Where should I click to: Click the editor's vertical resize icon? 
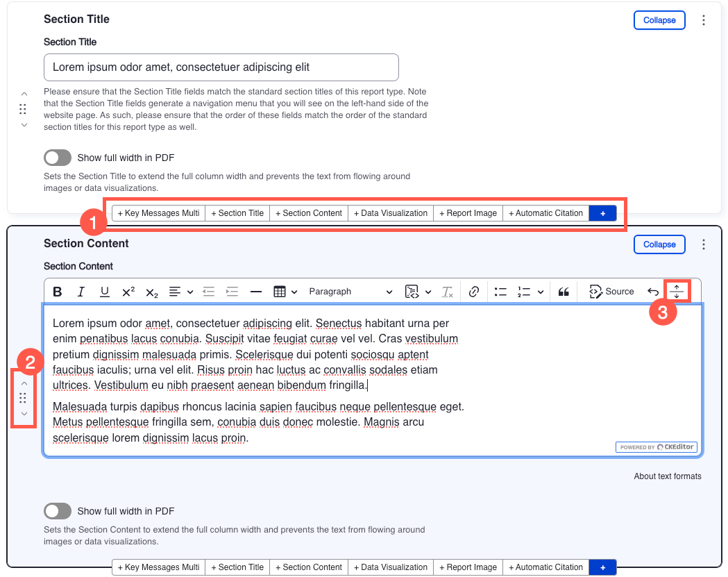point(677,292)
